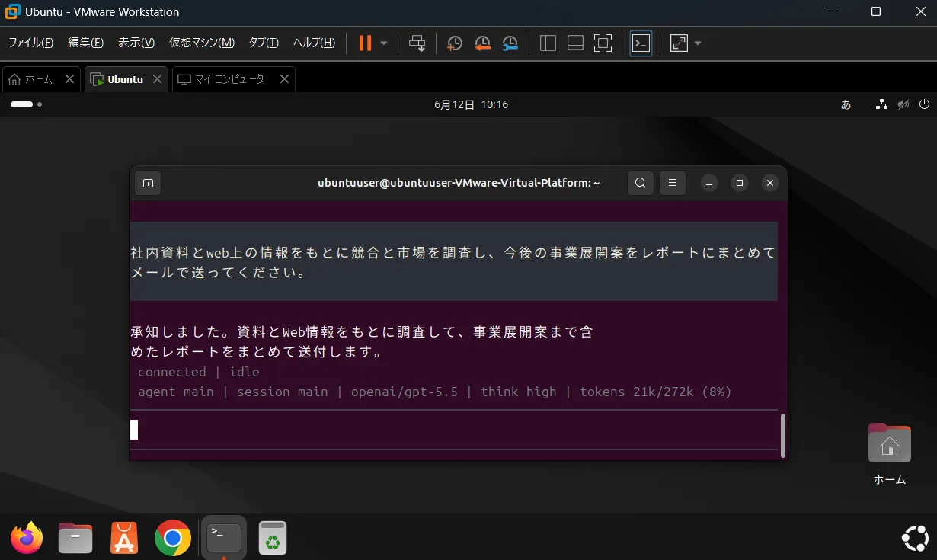Toggle the library sidebar view icon
Screen dimensions: 937x560
[548, 43]
